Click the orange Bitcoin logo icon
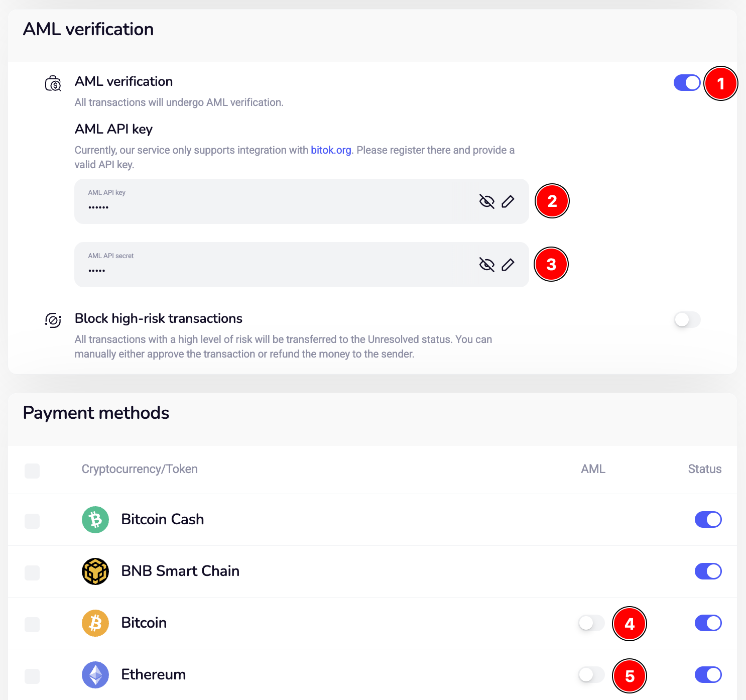 point(95,623)
